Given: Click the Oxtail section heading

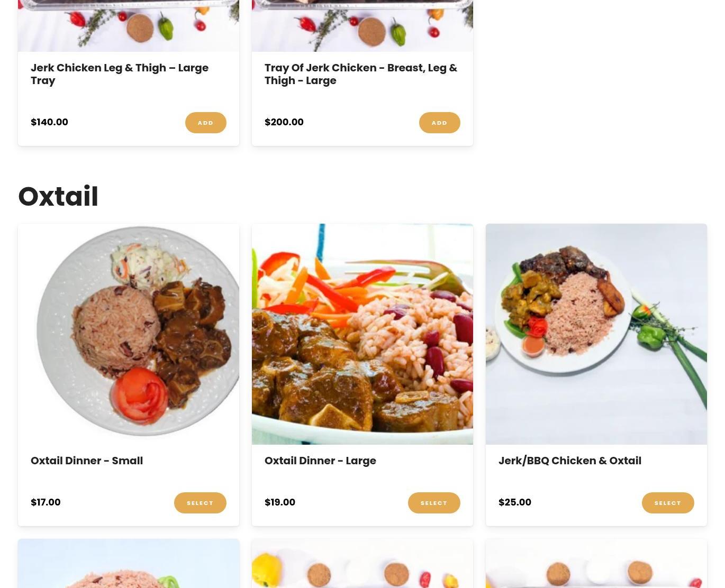Looking at the screenshot, I should (58, 197).
